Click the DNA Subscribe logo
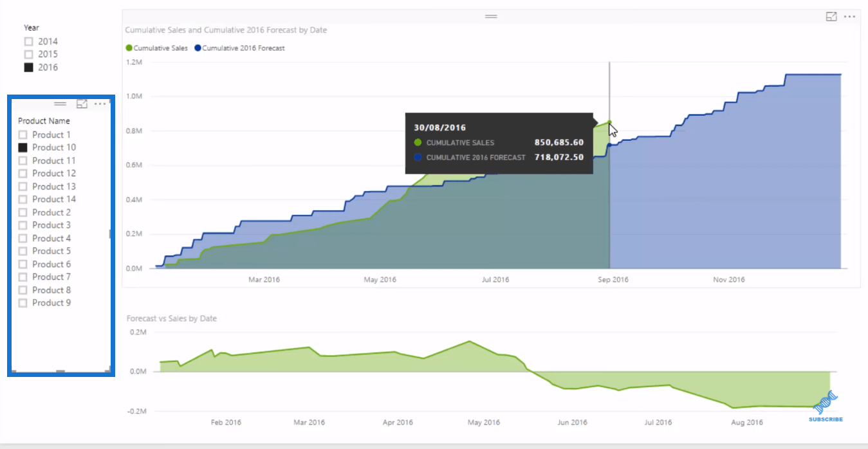The height and width of the screenshot is (449, 868). 826,407
